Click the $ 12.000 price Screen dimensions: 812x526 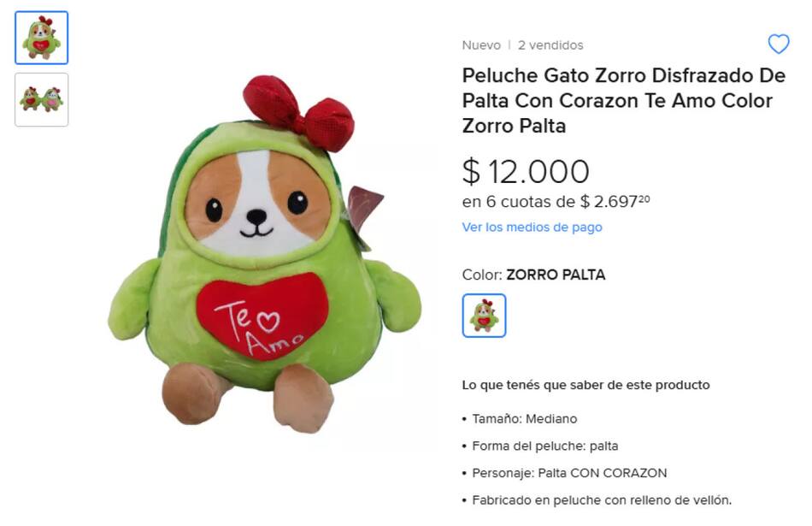(526, 172)
